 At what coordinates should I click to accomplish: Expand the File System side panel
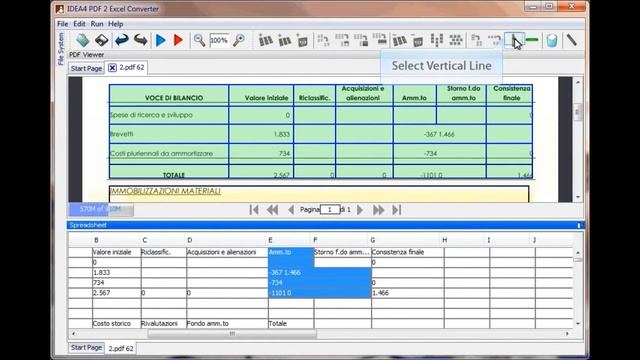[x=61, y=49]
